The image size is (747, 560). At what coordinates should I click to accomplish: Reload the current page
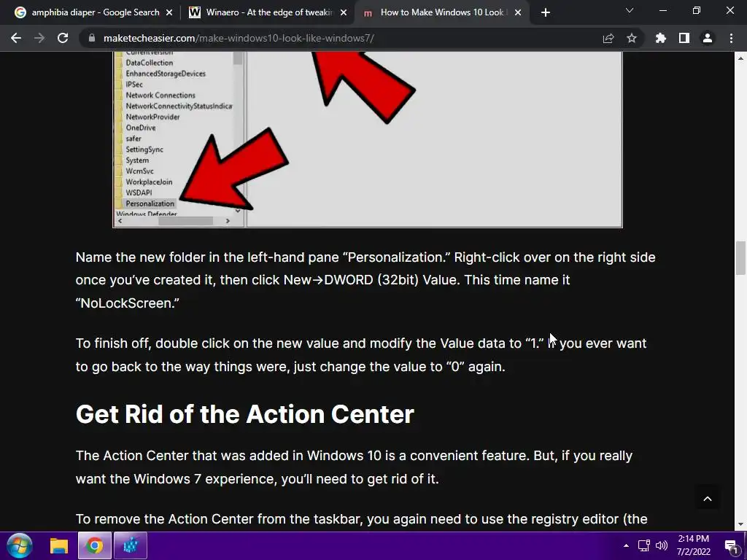[63, 38]
